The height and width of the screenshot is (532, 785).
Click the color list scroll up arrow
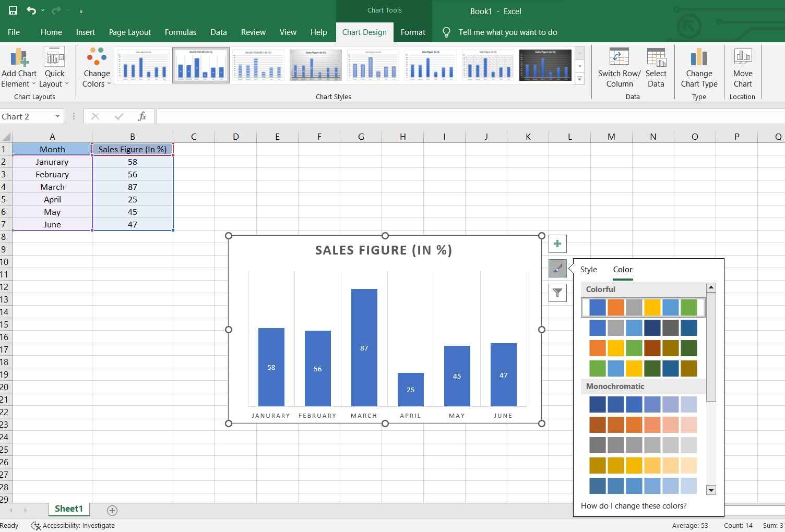click(711, 287)
